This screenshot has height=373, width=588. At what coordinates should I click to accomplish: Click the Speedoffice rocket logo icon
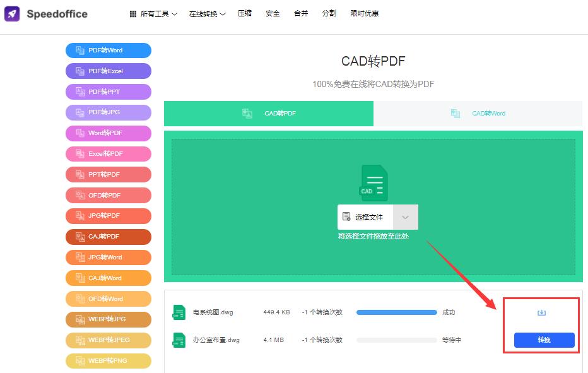pos(13,14)
